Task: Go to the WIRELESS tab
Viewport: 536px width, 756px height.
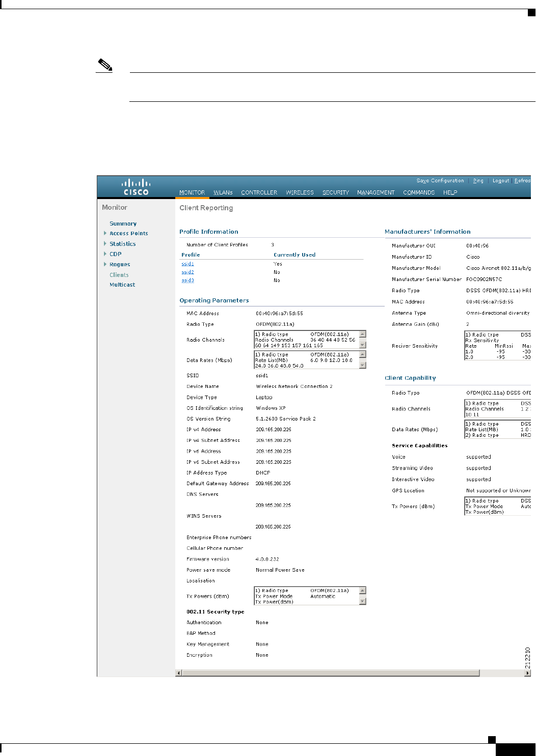Action: click(x=300, y=192)
